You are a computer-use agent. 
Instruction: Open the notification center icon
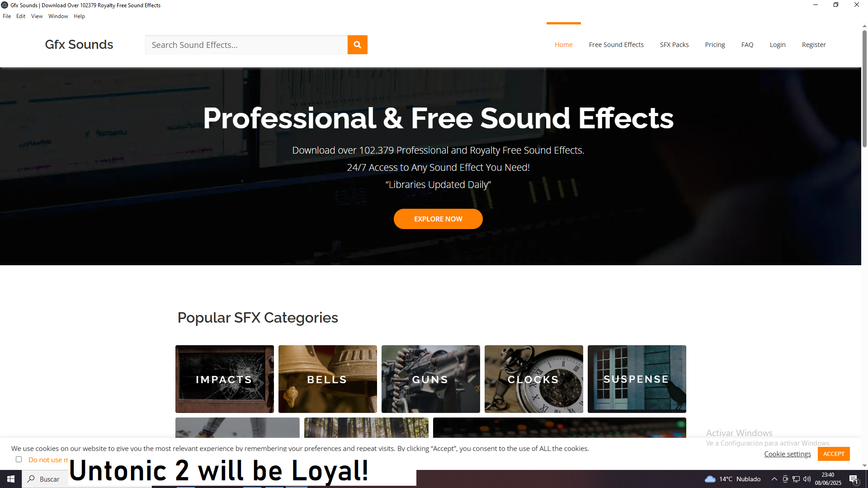pos(854,479)
